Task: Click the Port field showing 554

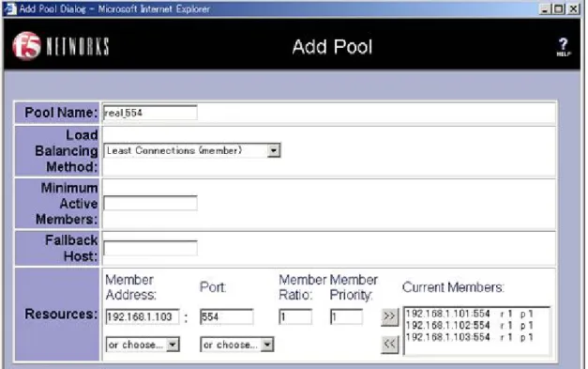Action: click(x=227, y=316)
